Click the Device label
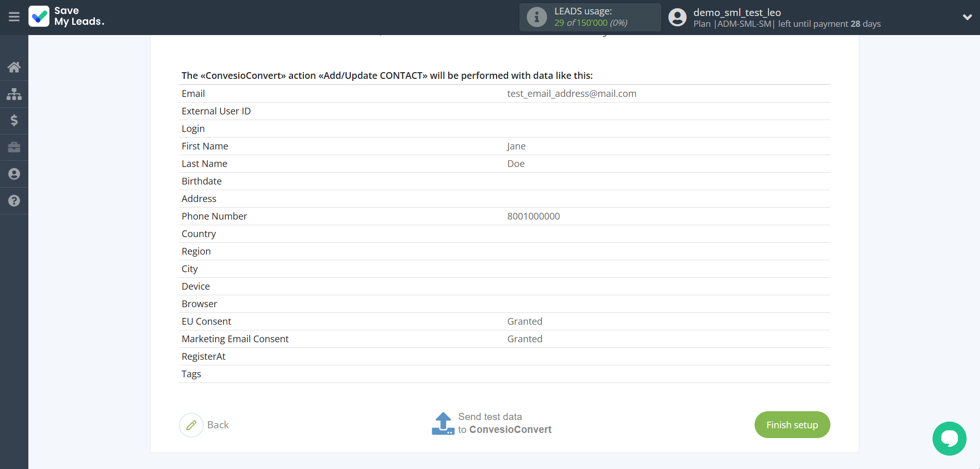The width and height of the screenshot is (980, 469). [x=196, y=287]
